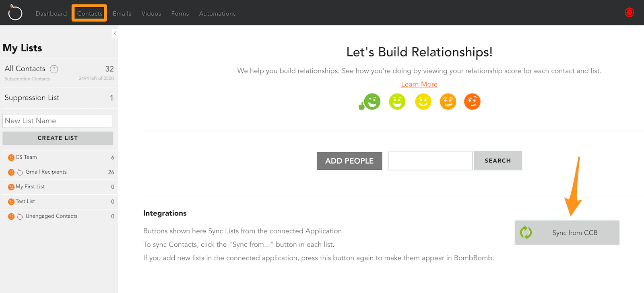The height and width of the screenshot is (293, 644).
Task: Click Gmail Recipients sync circle icon
Action: 20,172
